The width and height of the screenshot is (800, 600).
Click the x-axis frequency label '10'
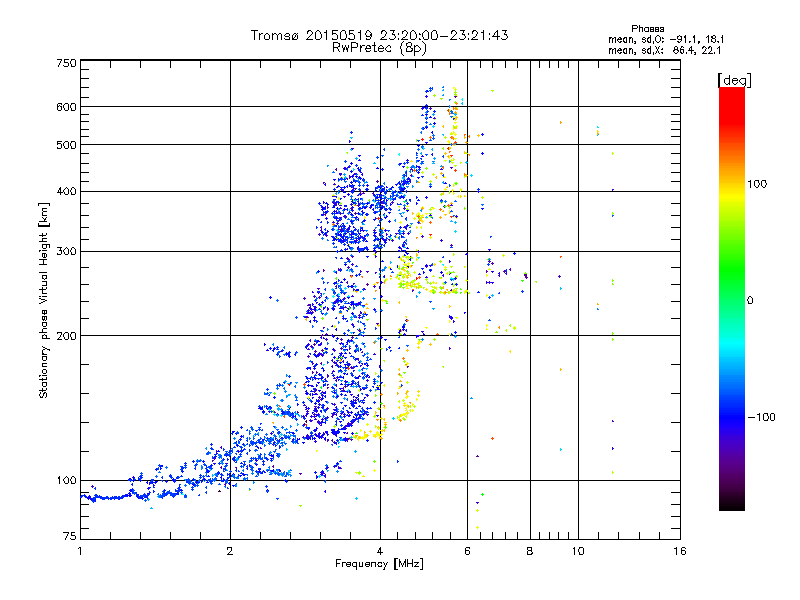tap(578, 551)
